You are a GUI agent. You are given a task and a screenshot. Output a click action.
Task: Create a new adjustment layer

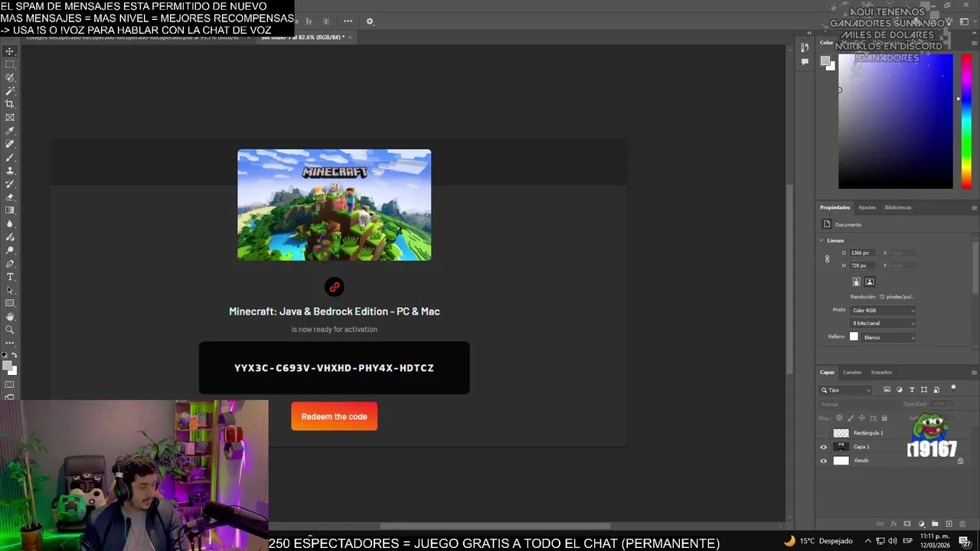[921, 524]
